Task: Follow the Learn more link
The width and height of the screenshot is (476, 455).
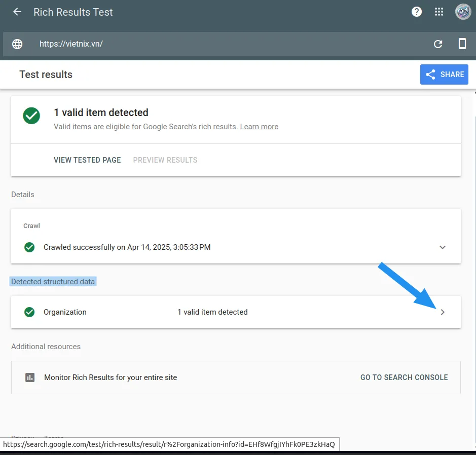Action: click(259, 127)
